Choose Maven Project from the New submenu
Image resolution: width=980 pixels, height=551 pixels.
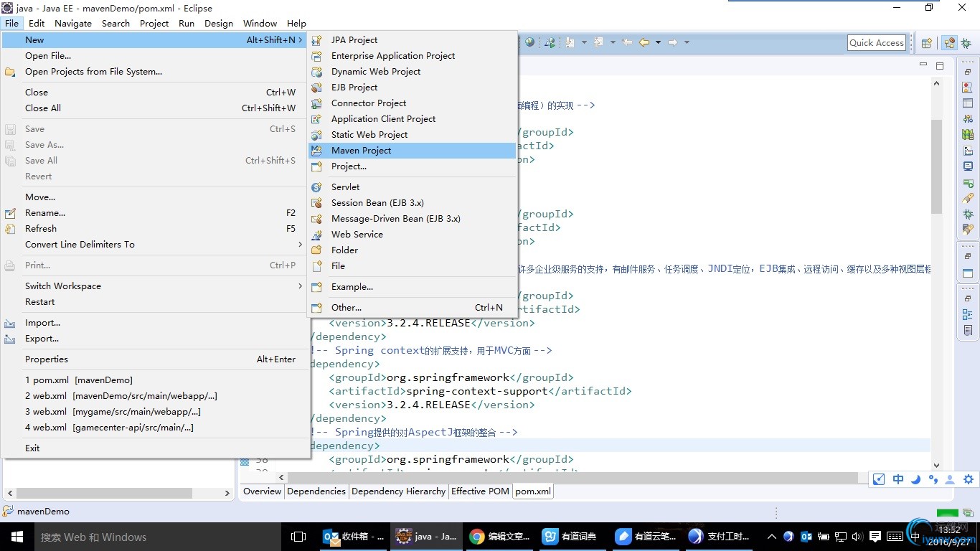(412, 150)
